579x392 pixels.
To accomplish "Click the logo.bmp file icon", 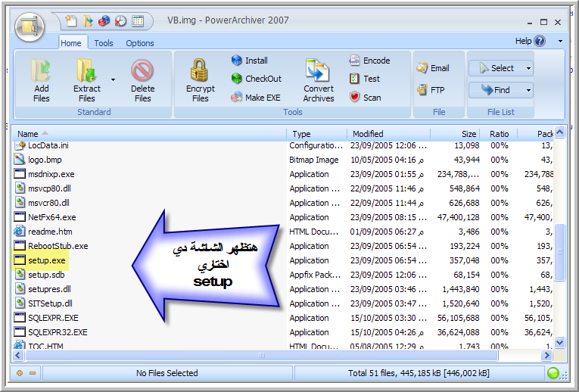I will click(20, 160).
